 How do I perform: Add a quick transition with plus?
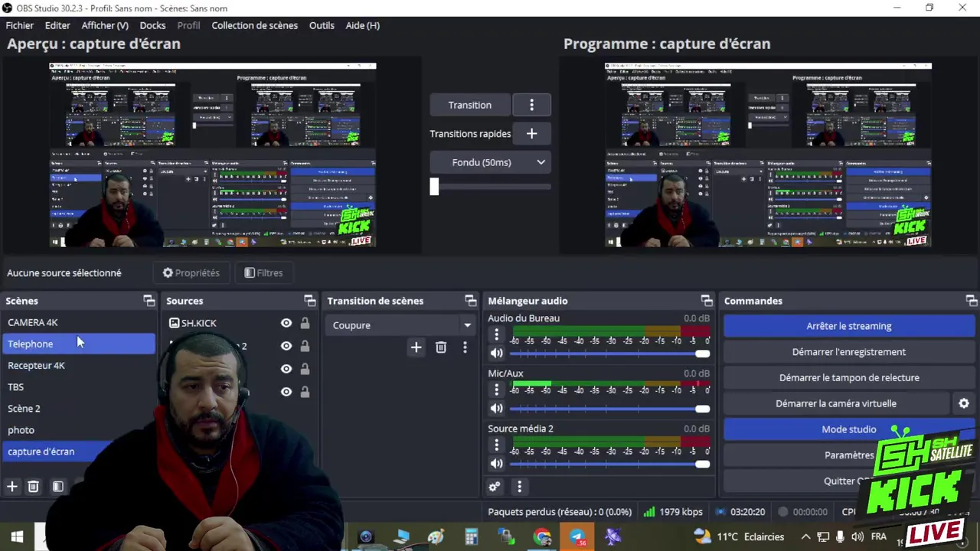(531, 134)
